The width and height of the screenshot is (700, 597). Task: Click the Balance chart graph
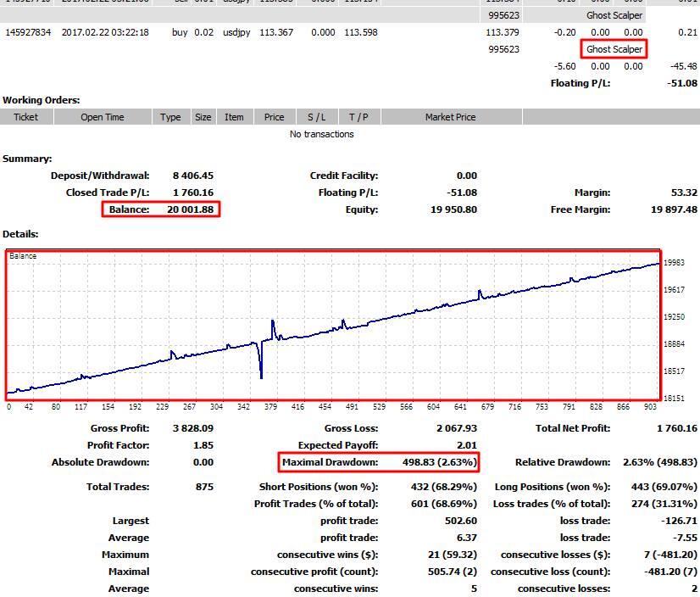click(x=333, y=325)
